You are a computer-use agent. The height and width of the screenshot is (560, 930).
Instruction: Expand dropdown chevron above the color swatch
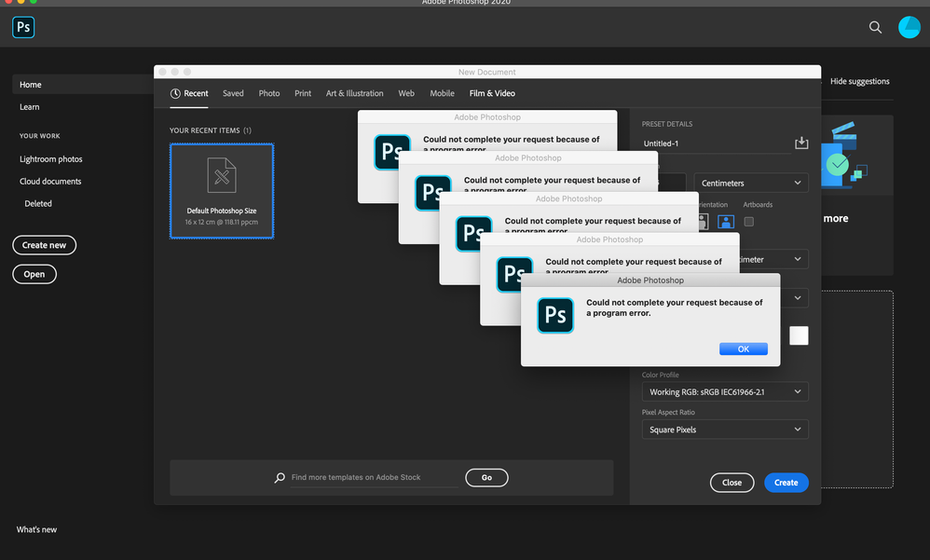pyautogui.click(x=798, y=298)
